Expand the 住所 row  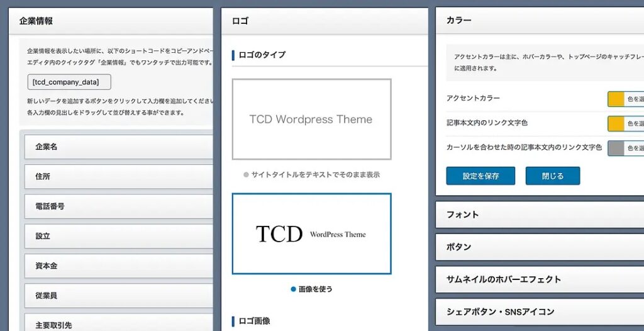click(119, 176)
